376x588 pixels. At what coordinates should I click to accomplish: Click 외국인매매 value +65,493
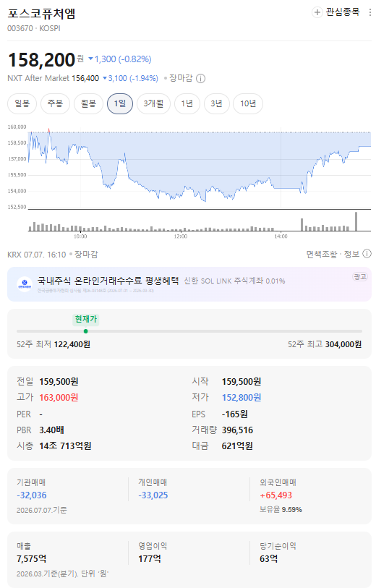276,495
